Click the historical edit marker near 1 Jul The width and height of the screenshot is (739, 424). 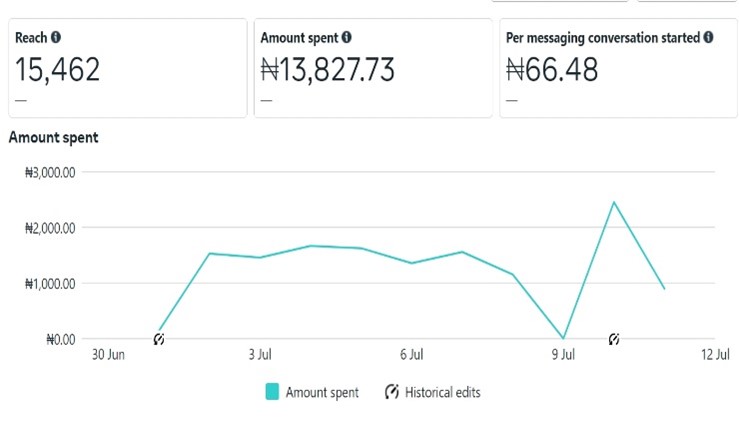[x=159, y=339]
